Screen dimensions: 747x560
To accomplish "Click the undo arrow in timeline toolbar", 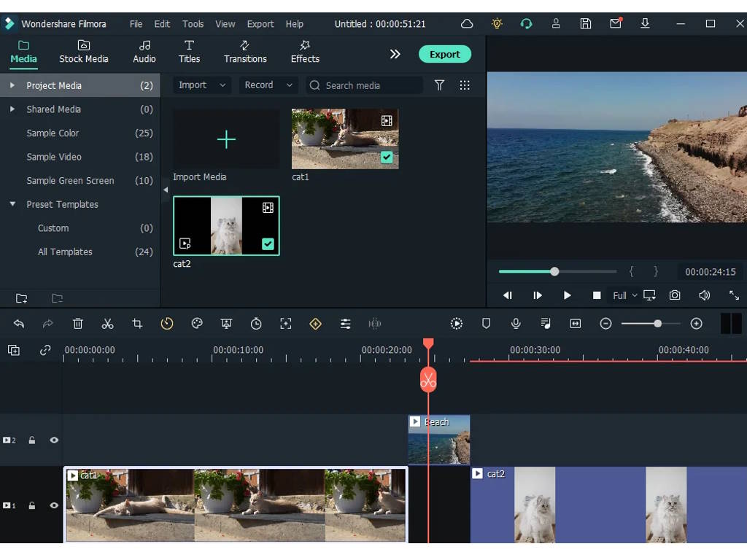I will pyautogui.click(x=19, y=324).
